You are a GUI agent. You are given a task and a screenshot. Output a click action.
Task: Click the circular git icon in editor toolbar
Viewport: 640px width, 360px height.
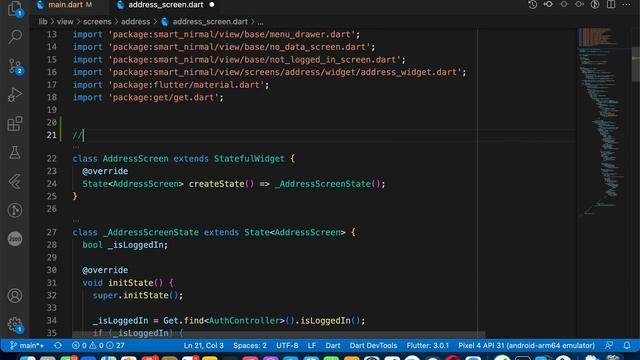[x=595, y=4]
